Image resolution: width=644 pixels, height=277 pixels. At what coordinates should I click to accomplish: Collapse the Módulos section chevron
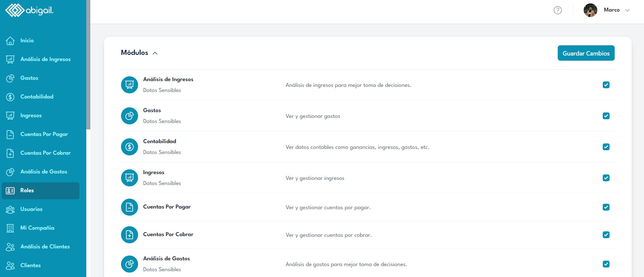pos(155,53)
